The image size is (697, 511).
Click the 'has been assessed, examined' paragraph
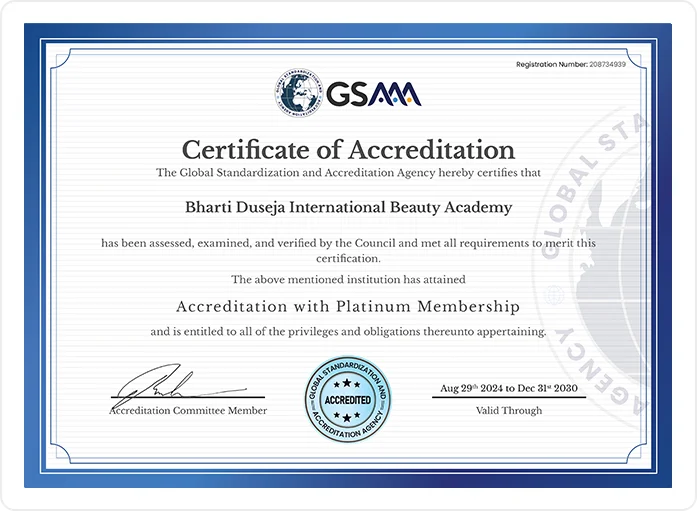(348, 250)
